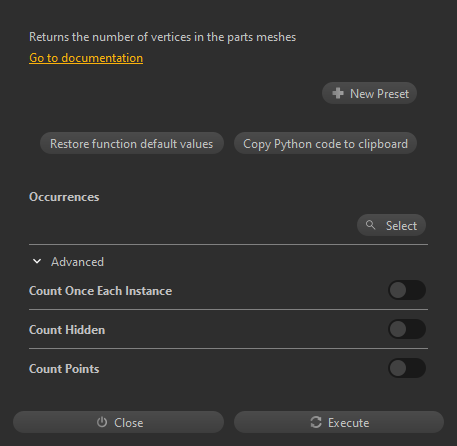
Task: Click the Count Points label text
Action: tap(64, 369)
